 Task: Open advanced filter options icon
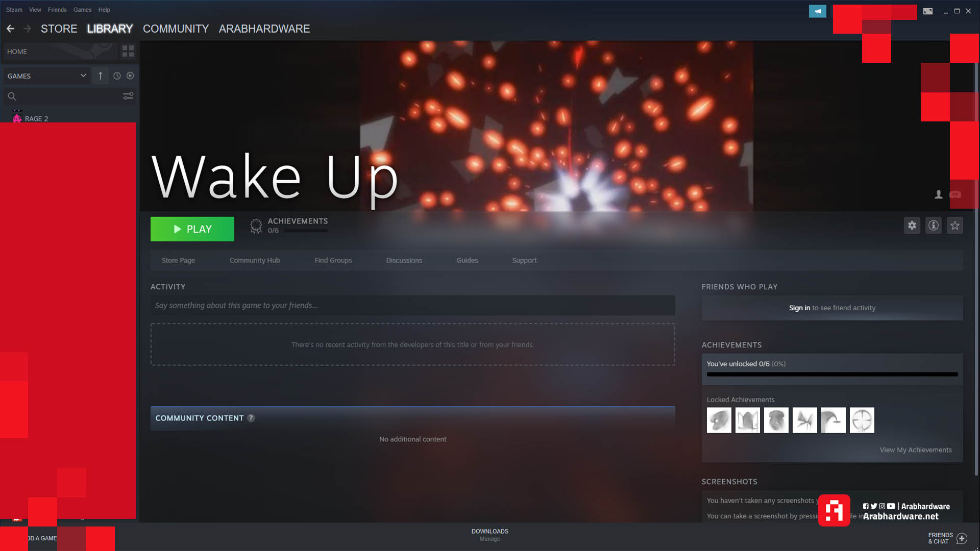128,96
